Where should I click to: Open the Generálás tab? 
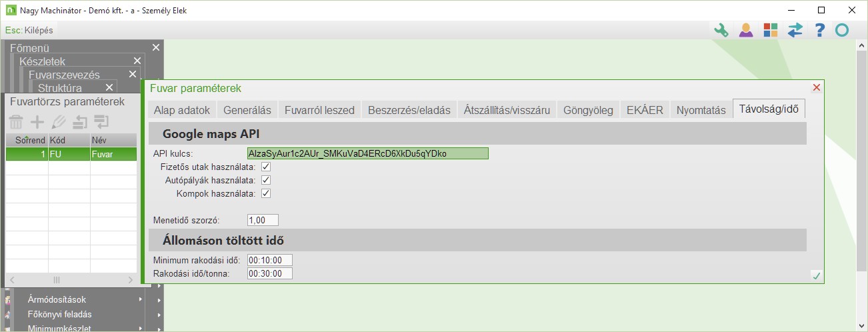click(247, 110)
